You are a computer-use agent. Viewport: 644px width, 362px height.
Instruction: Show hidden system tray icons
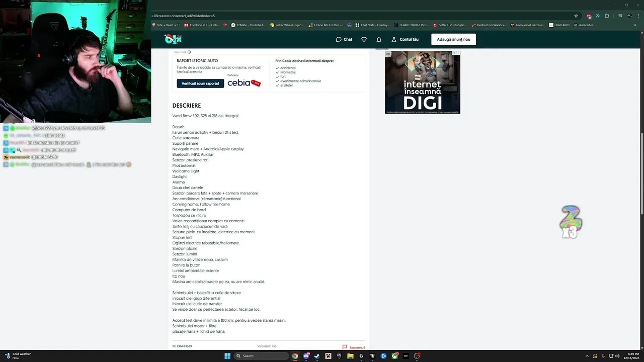pos(587,356)
